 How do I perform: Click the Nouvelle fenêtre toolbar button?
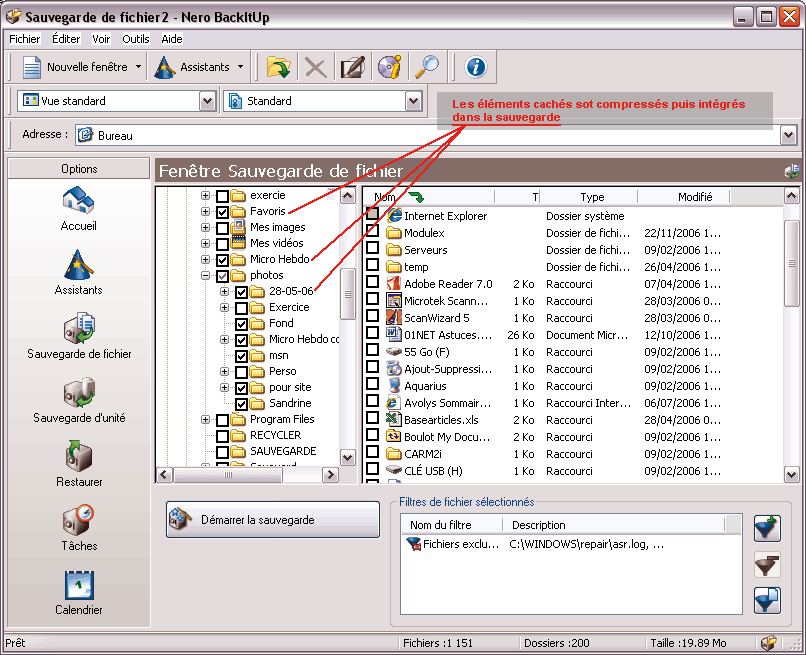tap(76, 67)
